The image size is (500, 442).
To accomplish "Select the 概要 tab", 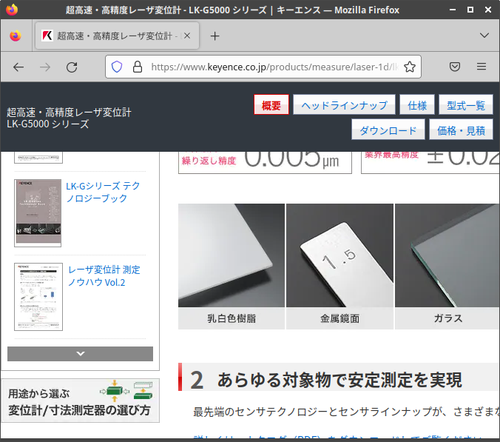I will (271, 105).
